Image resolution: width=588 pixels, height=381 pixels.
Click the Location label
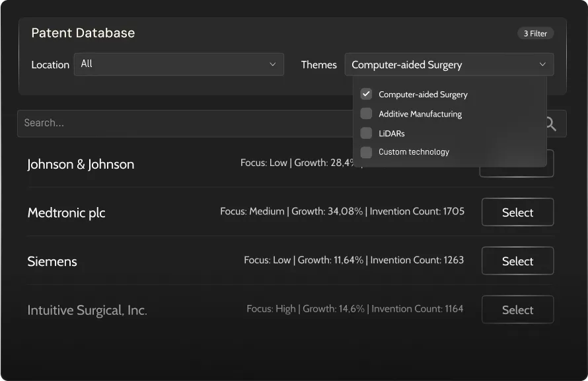50,65
